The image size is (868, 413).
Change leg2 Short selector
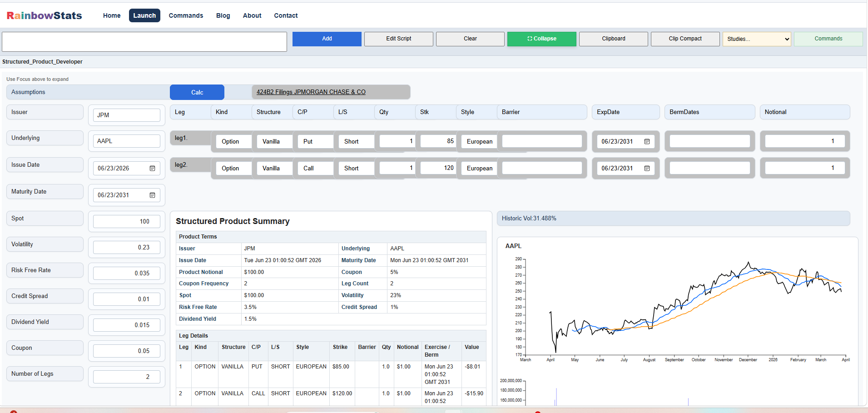coord(356,168)
